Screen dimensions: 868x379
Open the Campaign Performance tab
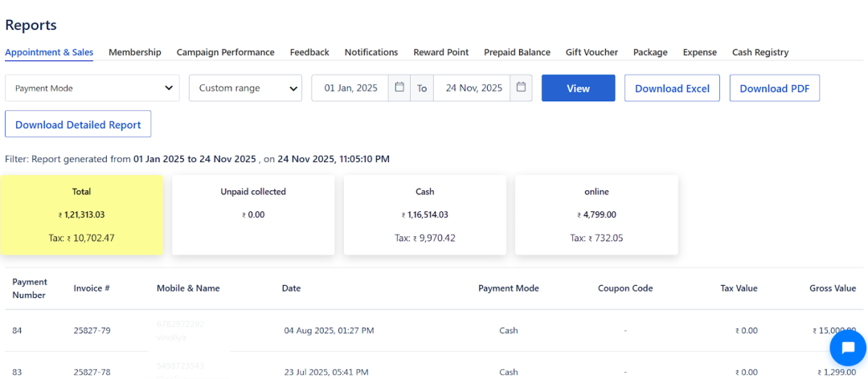click(225, 52)
